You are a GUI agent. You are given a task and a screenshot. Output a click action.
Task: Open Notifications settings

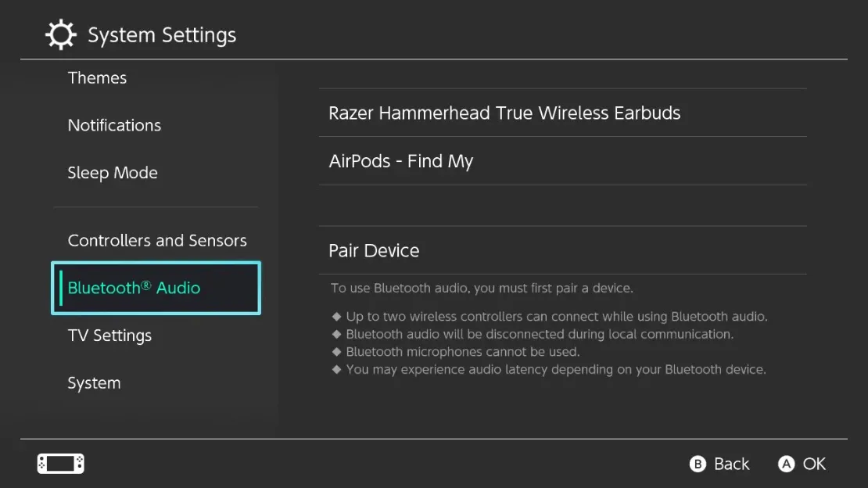(x=114, y=125)
